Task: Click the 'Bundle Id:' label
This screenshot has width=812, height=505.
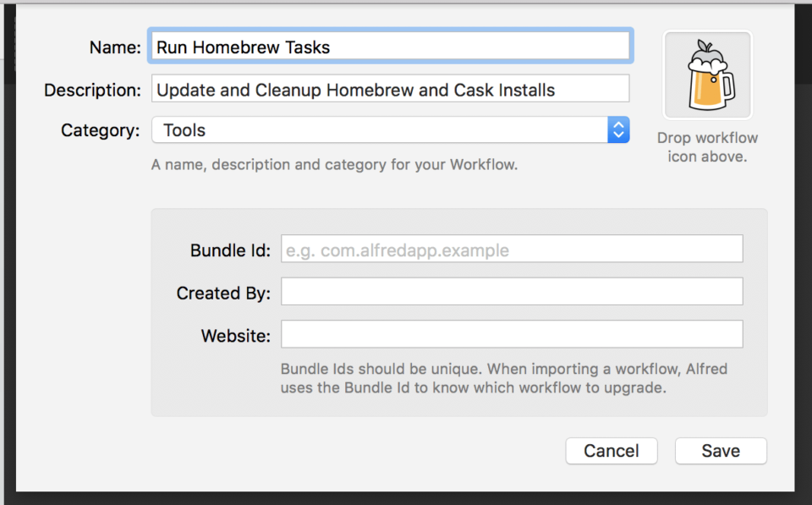Action: coord(230,250)
